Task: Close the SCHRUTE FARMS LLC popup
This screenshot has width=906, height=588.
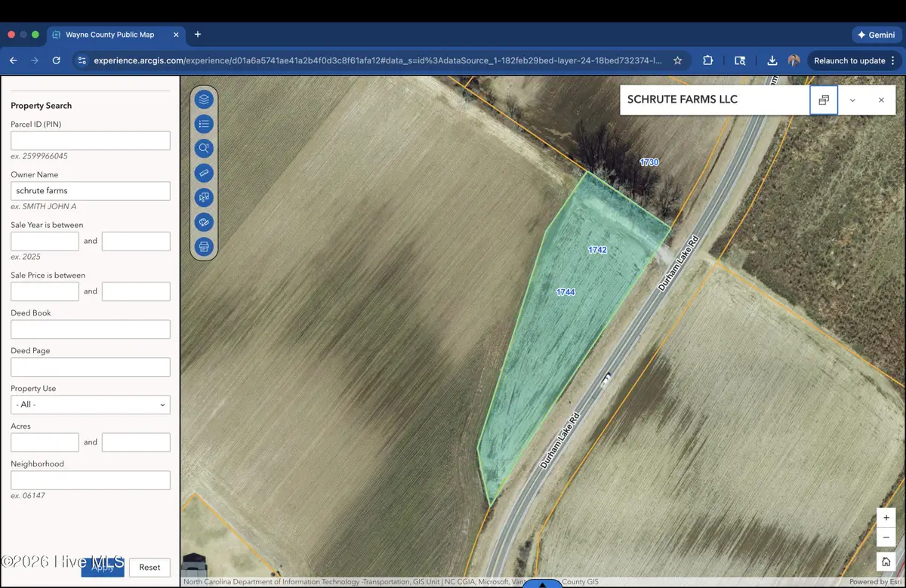Action: tap(881, 100)
